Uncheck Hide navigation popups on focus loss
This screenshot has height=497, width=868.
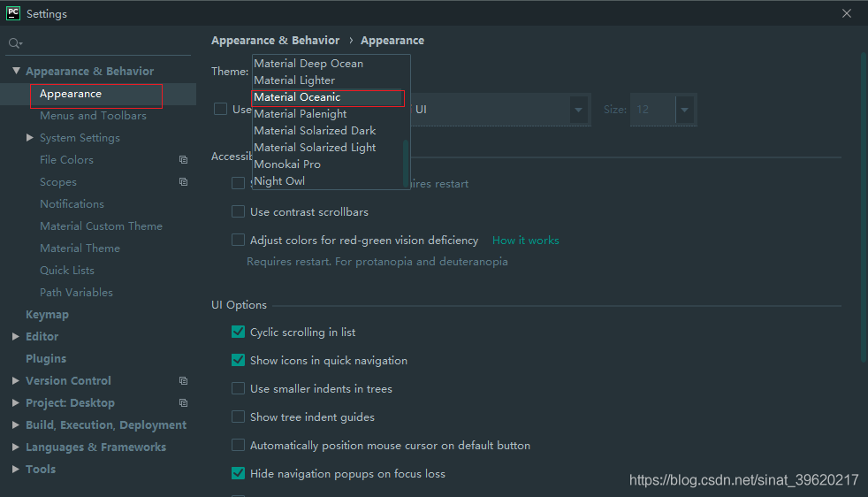(x=238, y=473)
